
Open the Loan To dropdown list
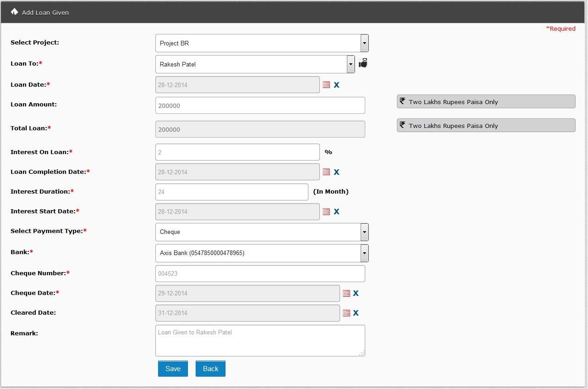coord(351,64)
